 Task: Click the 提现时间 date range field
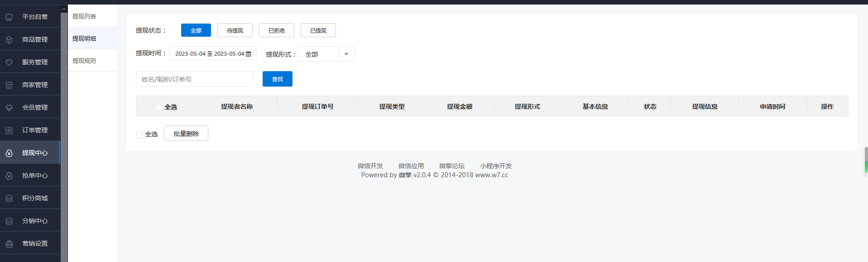pyautogui.click(x=213, y=53)
